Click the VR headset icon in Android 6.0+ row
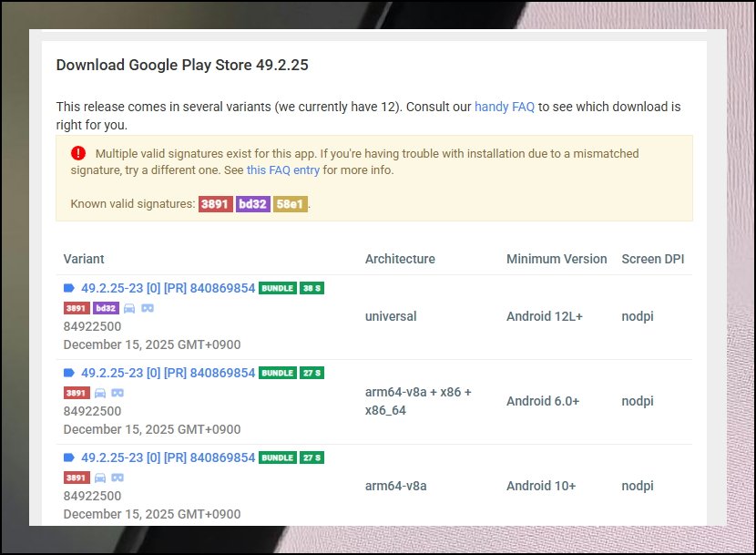 [x=117, y=393]
